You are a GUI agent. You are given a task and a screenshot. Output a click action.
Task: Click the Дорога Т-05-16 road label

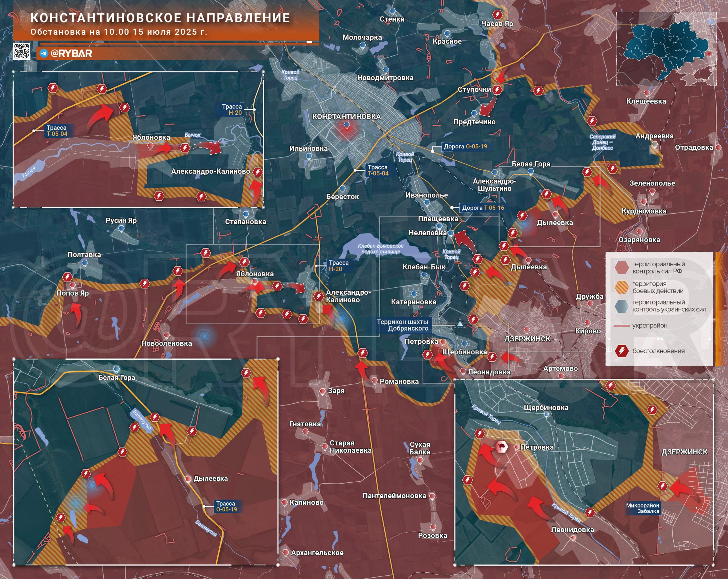coord(483,208)
